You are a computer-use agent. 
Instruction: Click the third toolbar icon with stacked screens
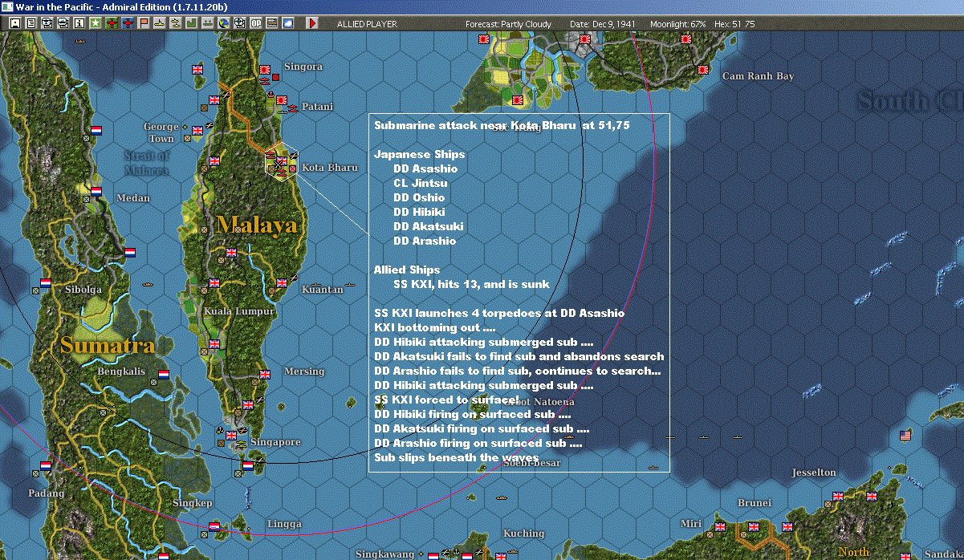point(47,24)
